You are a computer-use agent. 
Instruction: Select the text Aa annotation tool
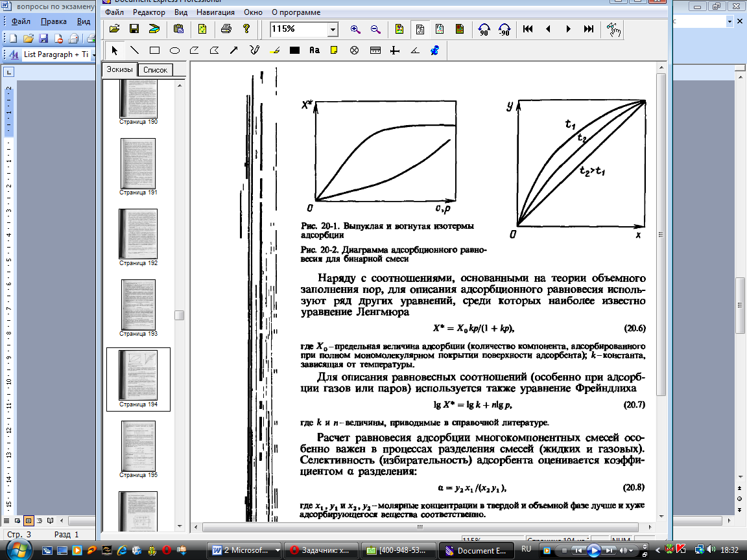click(314, 50)
